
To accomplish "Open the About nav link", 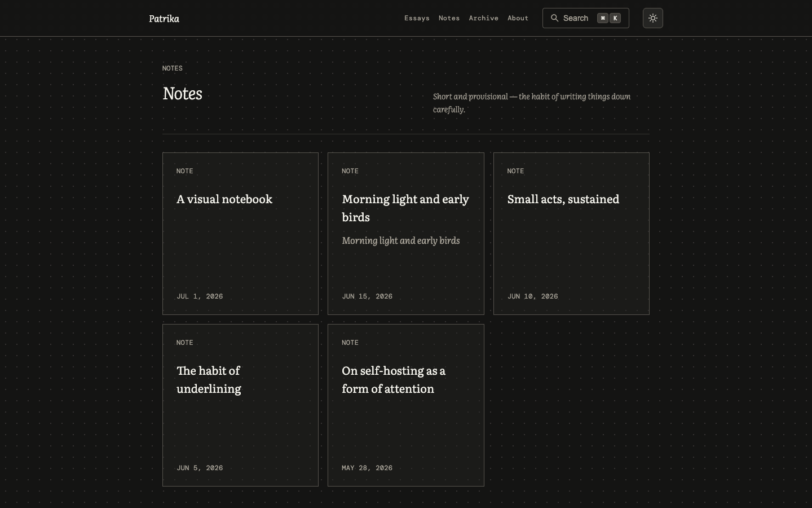I will coord(518,18).
